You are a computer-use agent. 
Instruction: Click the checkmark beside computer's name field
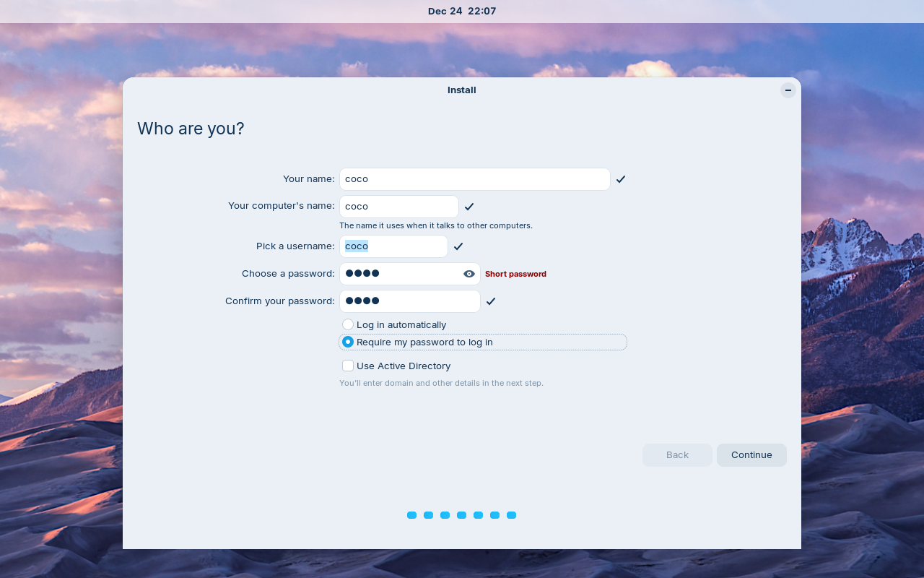tap(469, 206)
